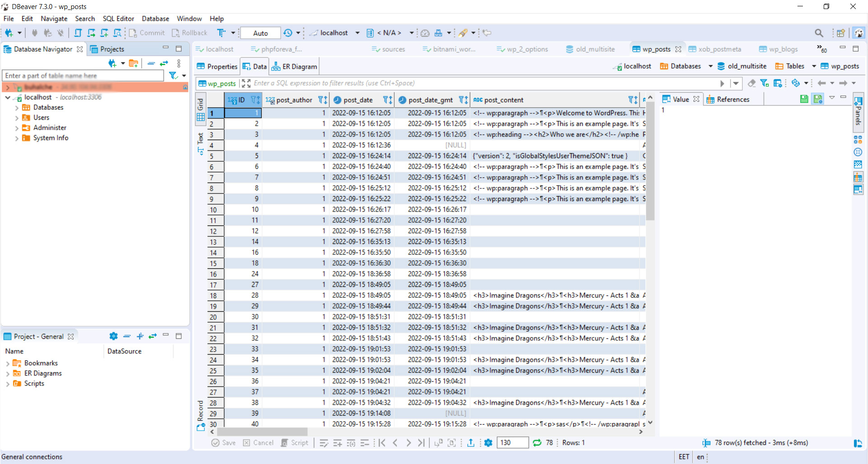
Task: Click the export data icon
Action: coord(471,443)
